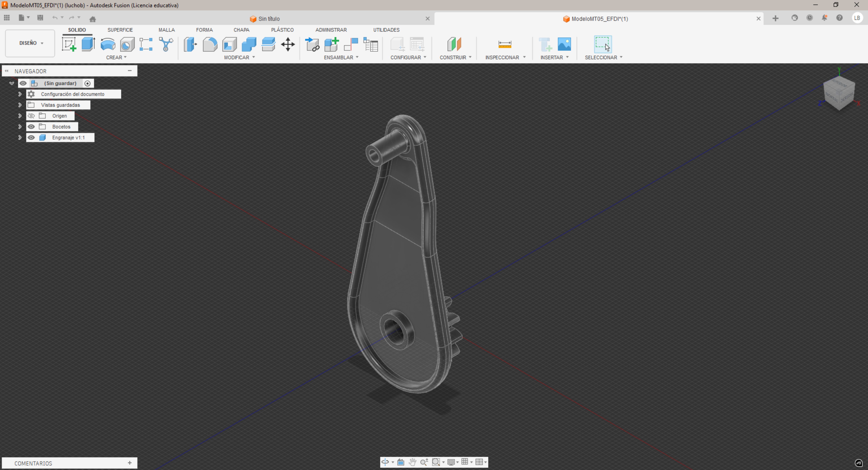868x470 pixels.
Task: Open the UTILIDADES ribbon tab
Action: 386,30
